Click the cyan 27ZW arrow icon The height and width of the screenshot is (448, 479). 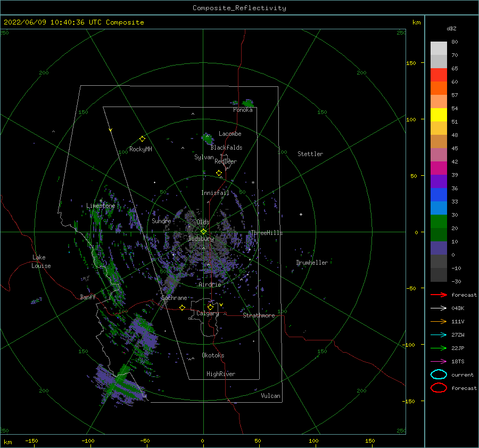click(x=439, y=335)
